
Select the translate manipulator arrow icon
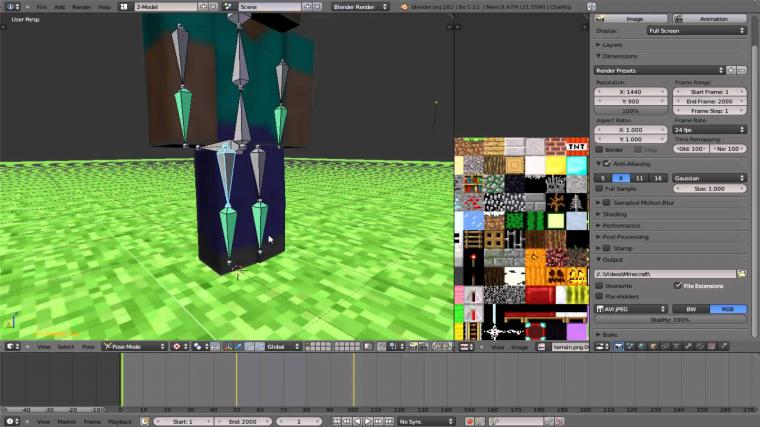tap(238, 347)
